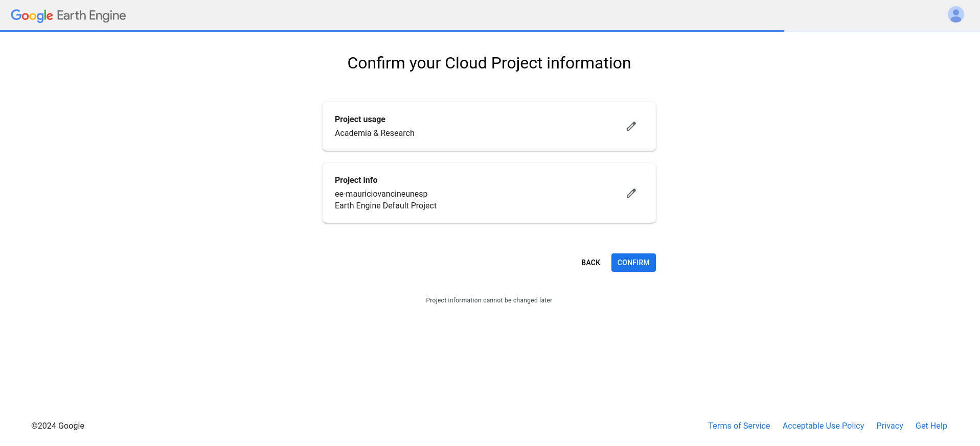Edit Project usage with pencil icon
The image size is (980, 446).
[631, 126]
